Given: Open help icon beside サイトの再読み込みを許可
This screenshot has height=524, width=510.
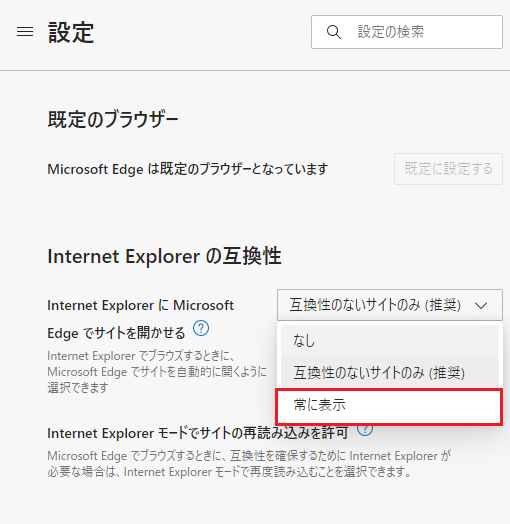Looking at the screenshot, I should tap(365, 430).
